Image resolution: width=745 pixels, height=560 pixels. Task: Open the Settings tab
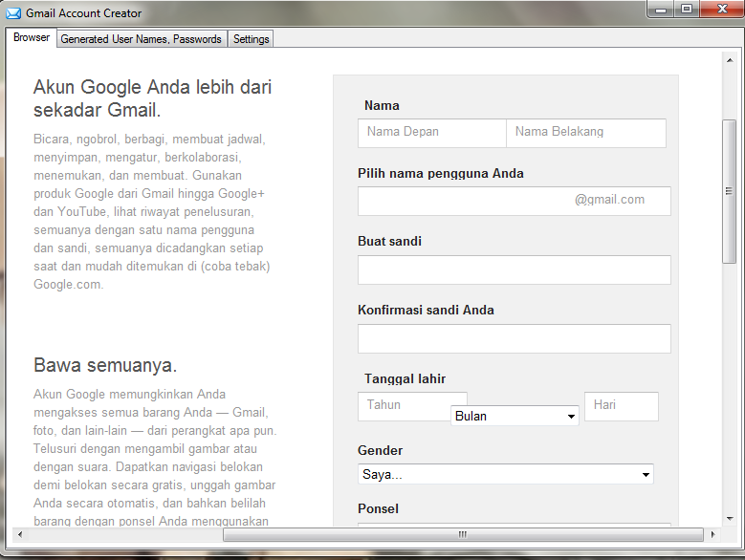coord(251,39)
